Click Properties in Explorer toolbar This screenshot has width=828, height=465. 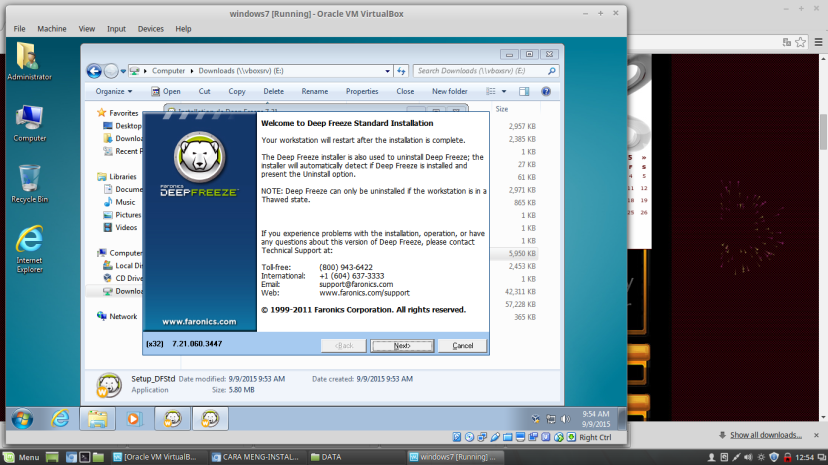(362, 91)
